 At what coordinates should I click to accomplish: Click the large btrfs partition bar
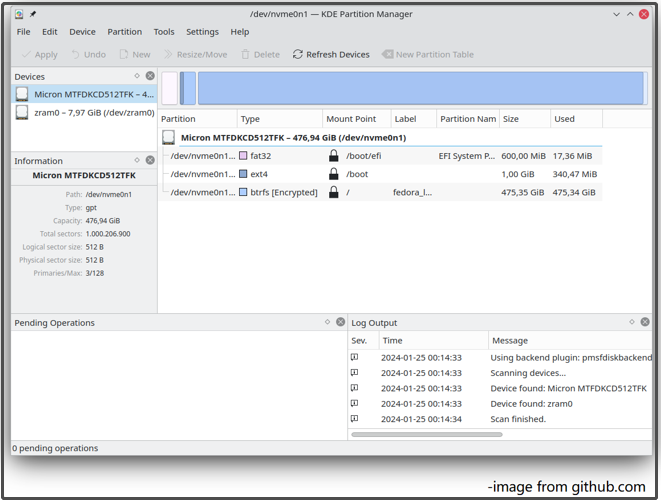420,88
